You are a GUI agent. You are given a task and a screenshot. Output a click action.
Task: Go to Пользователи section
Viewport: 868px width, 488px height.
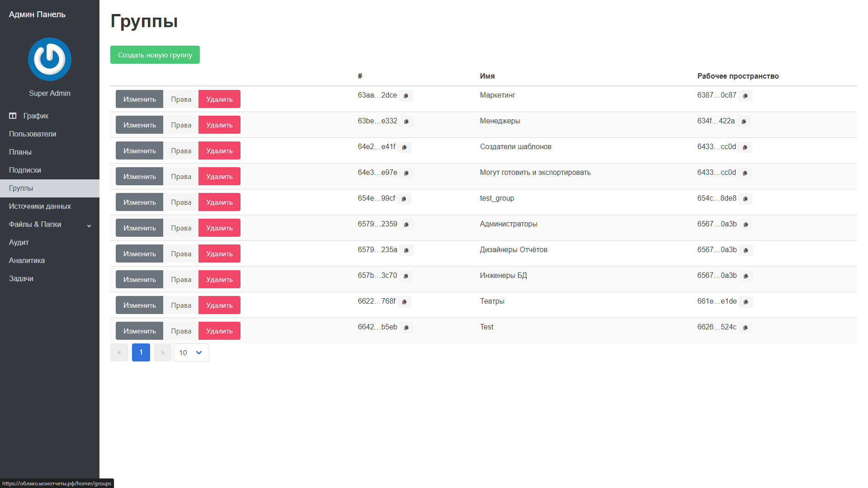(50, 134)
